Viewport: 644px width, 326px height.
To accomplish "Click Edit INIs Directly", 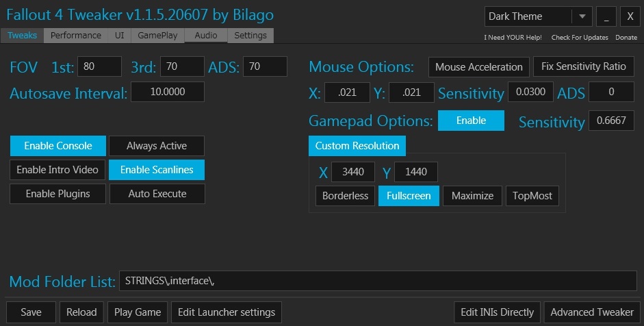I will [498, 312].
